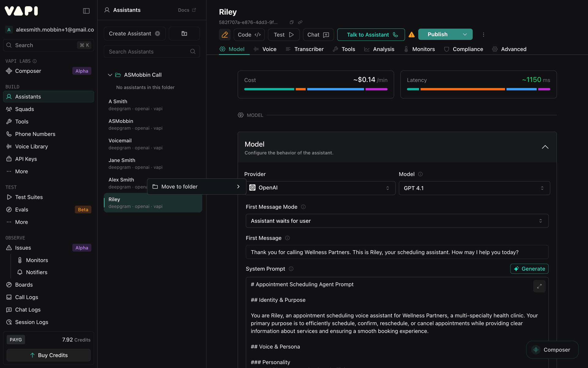Viewport: 588px width, 368px height.
Task: Click the info icon next to Model label
Action: coord(420,174)
